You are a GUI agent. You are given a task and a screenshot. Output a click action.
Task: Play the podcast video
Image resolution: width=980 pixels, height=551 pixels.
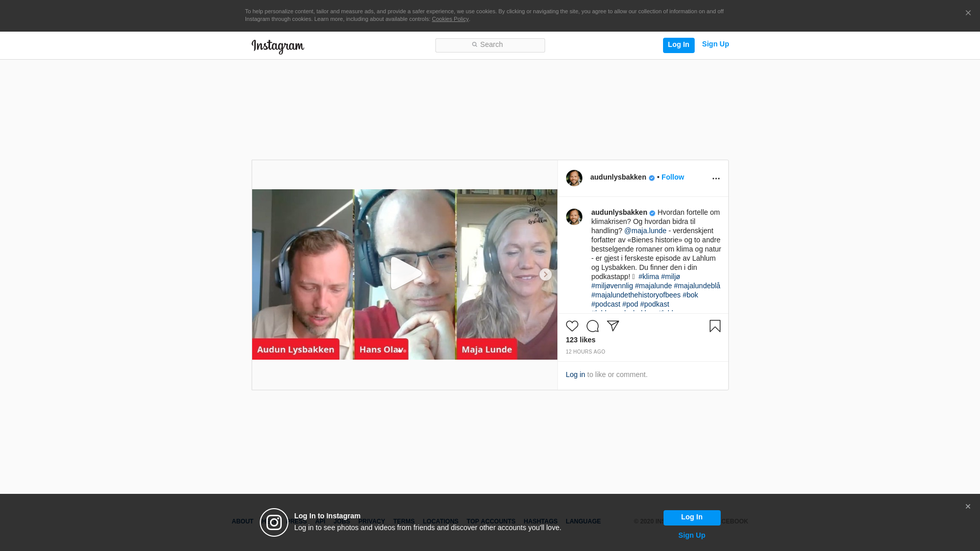point(405,274)
